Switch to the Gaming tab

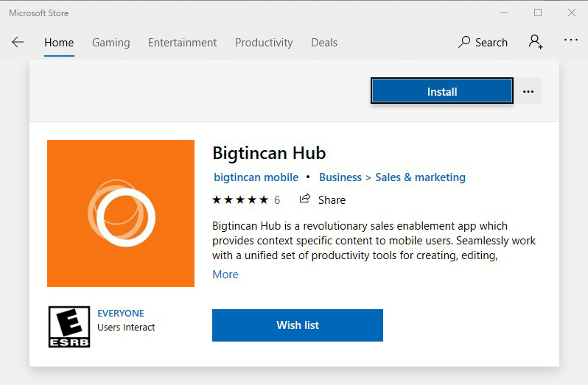(x=111, y=43)
